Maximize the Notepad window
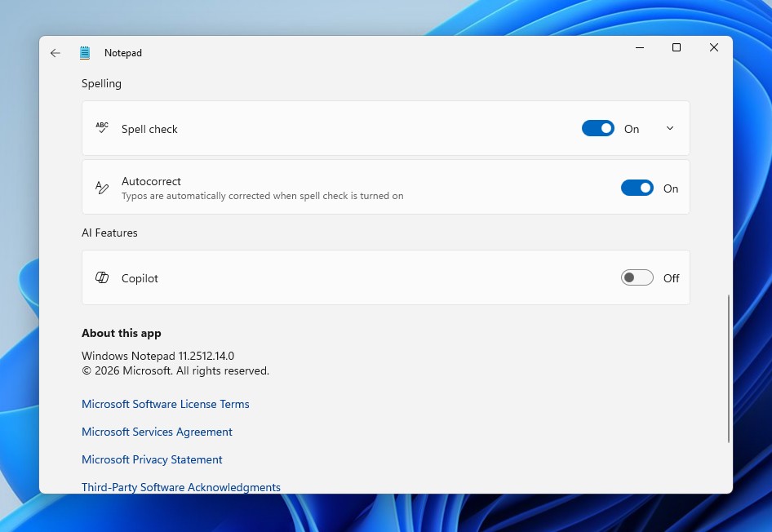The image size is (772, 532). [x=676, y=47]
